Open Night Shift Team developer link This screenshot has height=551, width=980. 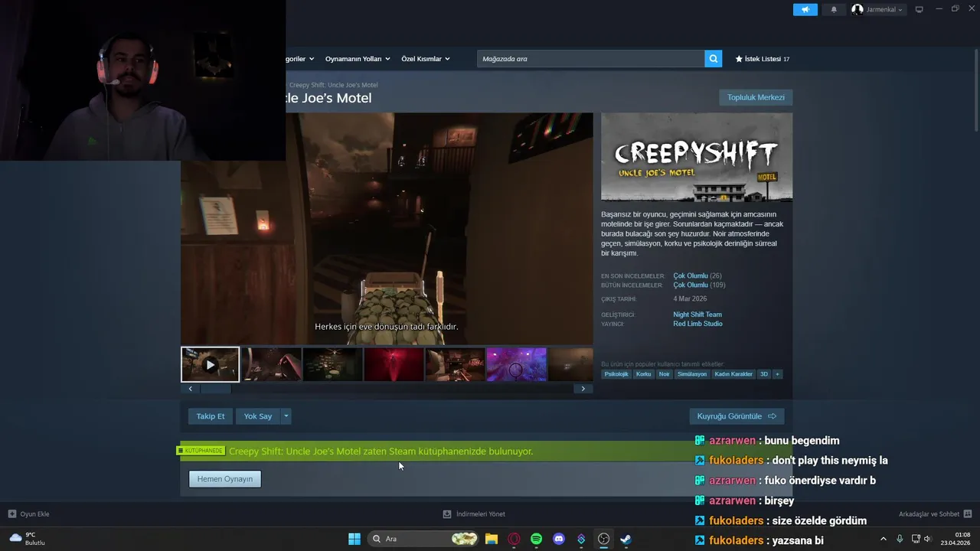click(697, 315)
